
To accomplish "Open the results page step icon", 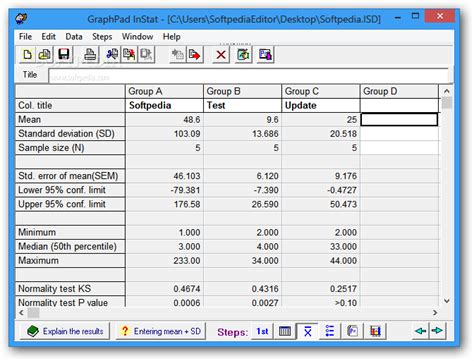I will click(x=352, y=331).
